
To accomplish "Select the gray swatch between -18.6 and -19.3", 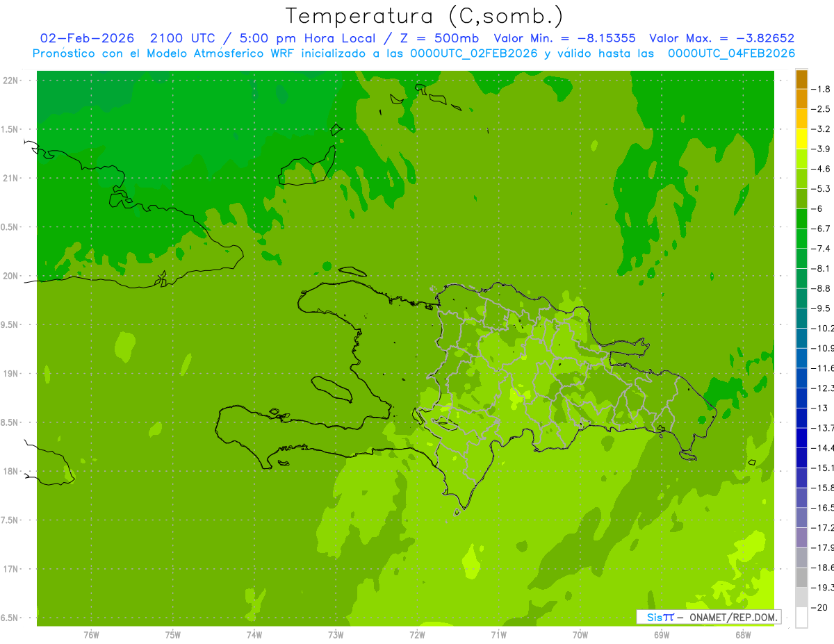I will tap(801, 577).
